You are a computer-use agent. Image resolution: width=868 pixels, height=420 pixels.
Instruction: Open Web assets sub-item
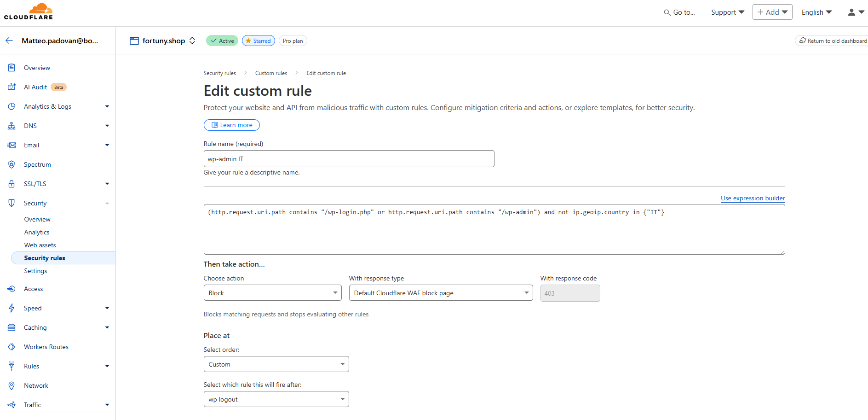(x=40, y=245)
